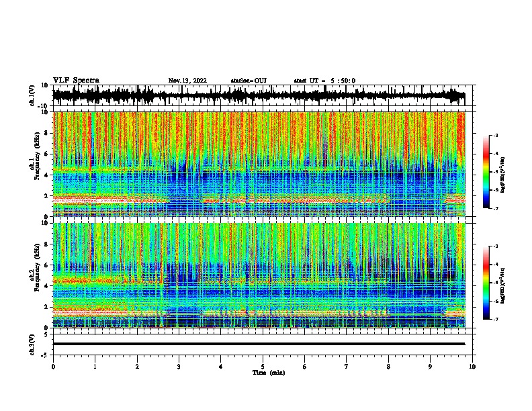Click the log(PSD) label beside ch.2 color bar
The height and width of the screenshot is (411, 532).
coord(503,285)
